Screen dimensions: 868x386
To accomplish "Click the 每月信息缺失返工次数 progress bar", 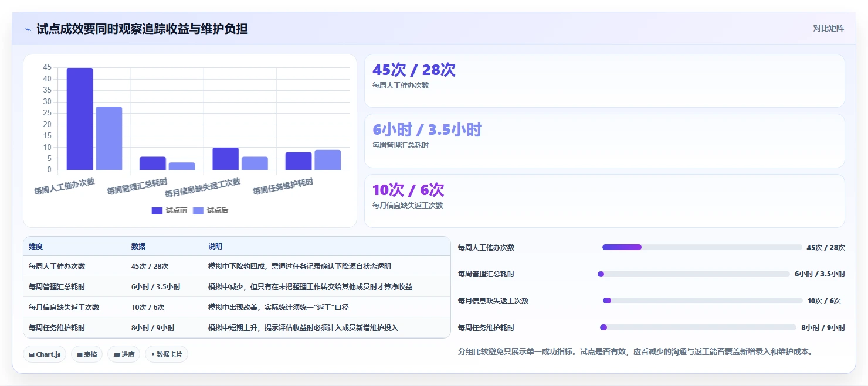I will point(703,300).
